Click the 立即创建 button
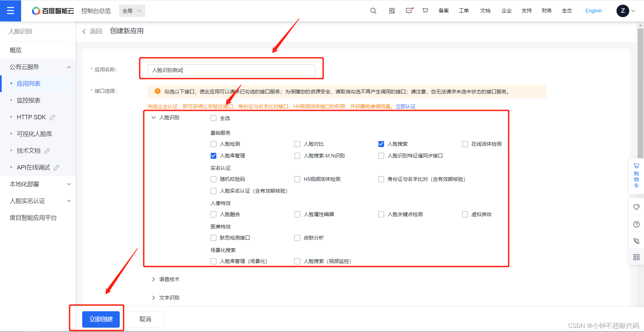The width and height of the screenshot is (644, 332). coord(101,319)
